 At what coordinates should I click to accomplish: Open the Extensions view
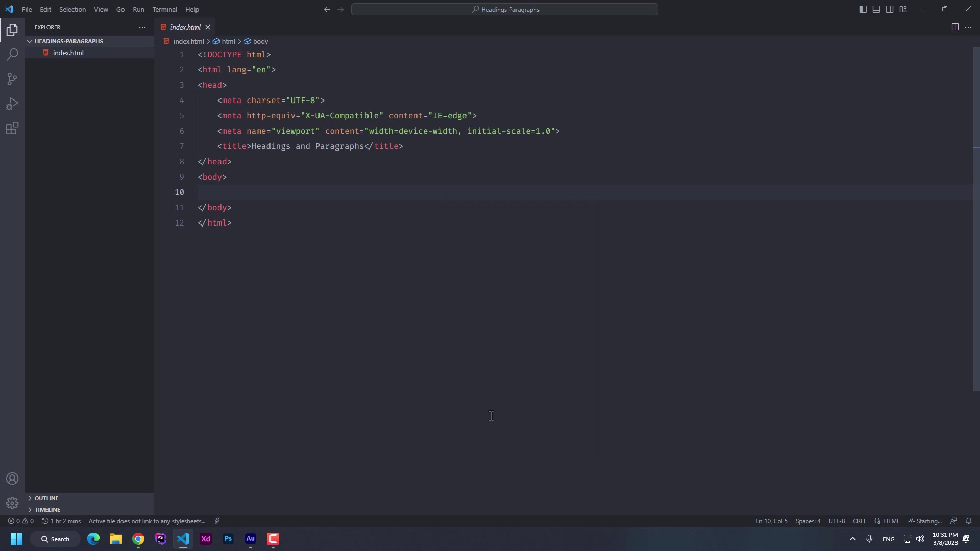click(12, 129)
